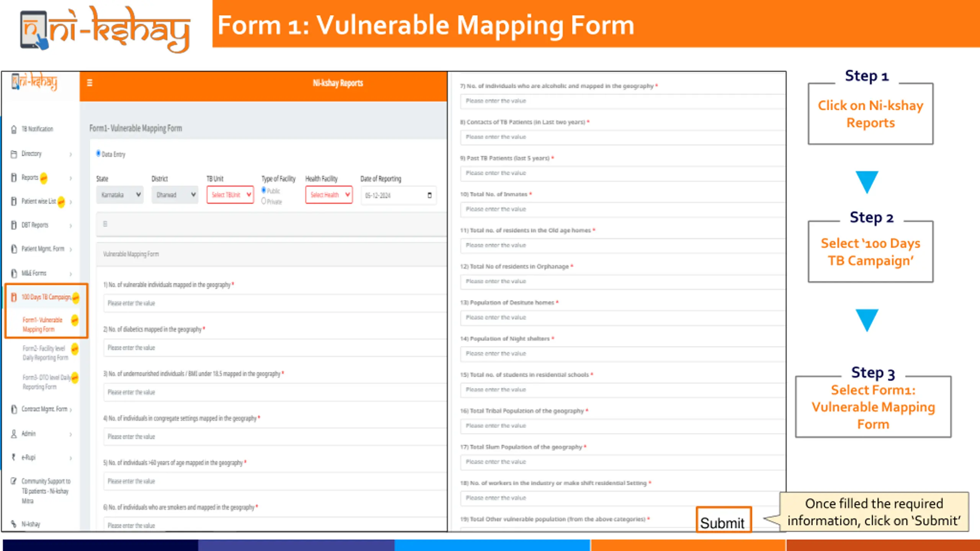
Task: Click the Patient Mgmt. Form icon
Action: pyautogui.click(x=14, y=249)
